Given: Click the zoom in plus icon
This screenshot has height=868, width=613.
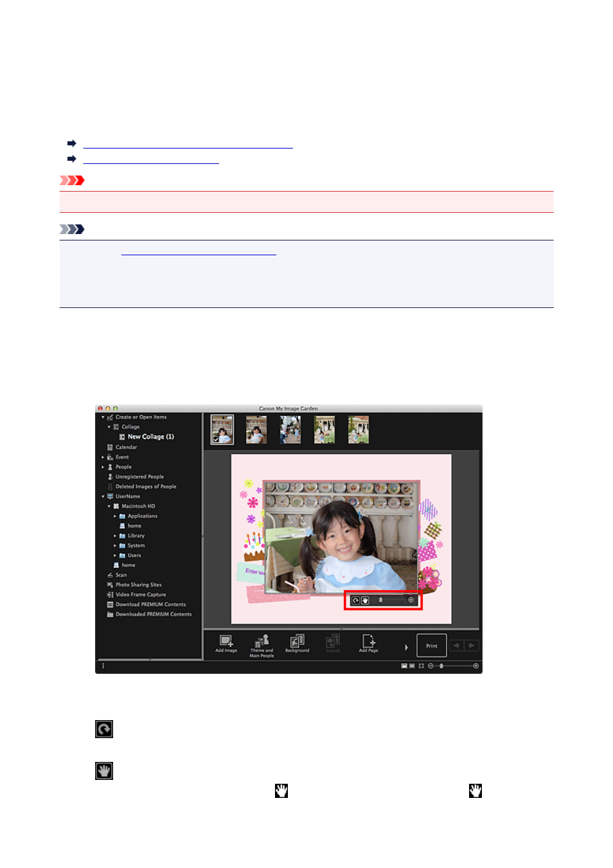Looking at the screenshot, I should (x=476, y=666).
